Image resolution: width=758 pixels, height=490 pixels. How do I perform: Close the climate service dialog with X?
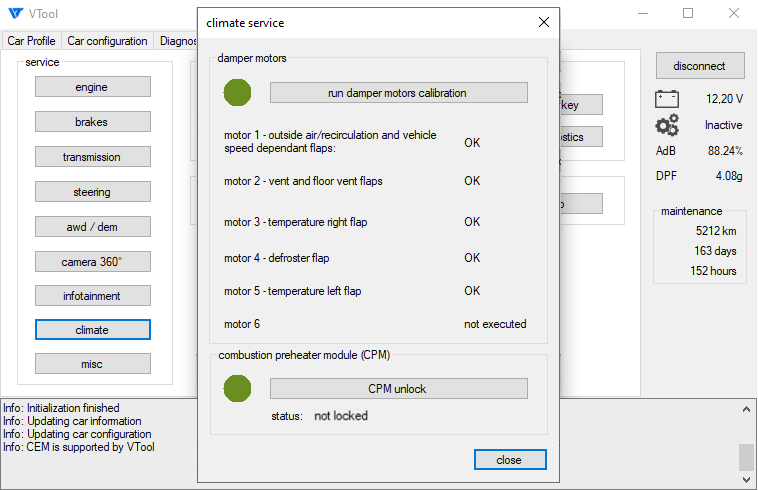(544, 21)
